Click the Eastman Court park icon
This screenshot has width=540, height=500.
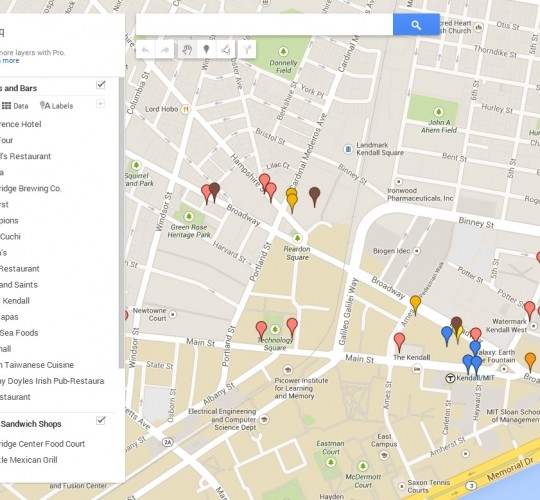coord(331,462)
